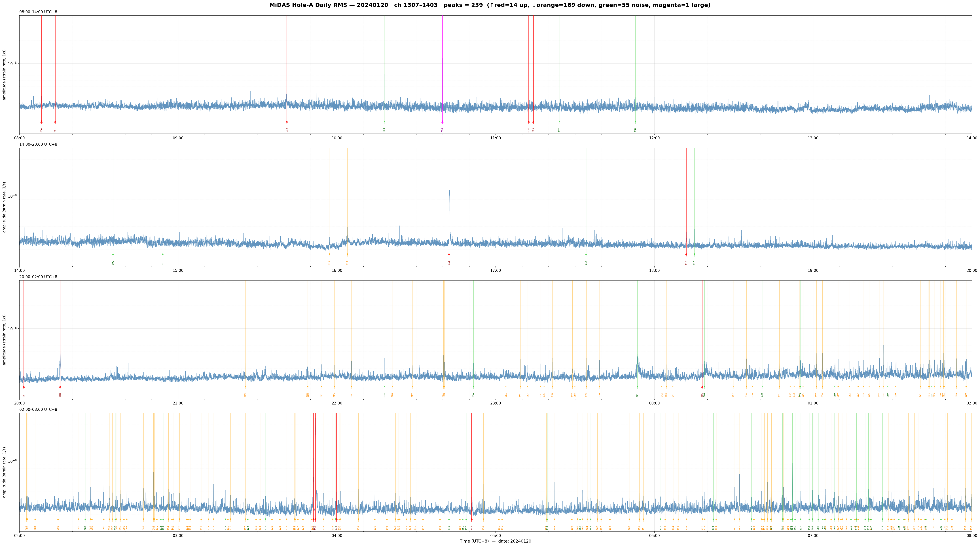Select the orange down marker labeled 012

347,254
